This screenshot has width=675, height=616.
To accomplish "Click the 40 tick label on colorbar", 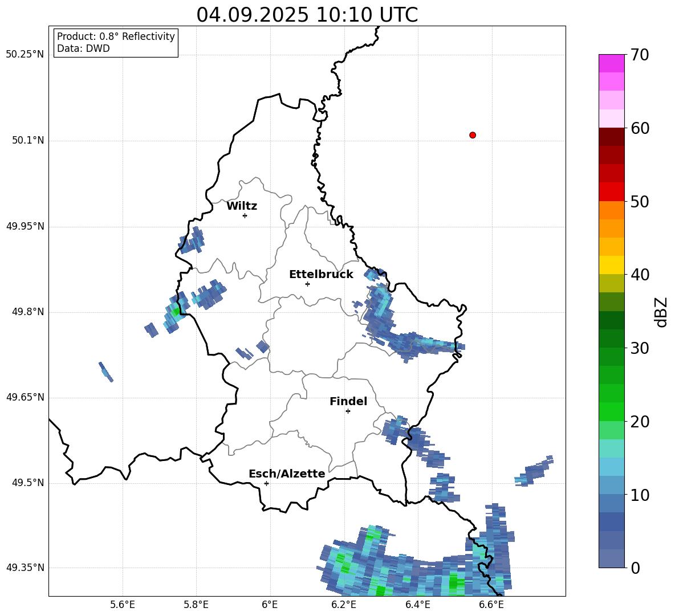I will (x=640, y=275).
